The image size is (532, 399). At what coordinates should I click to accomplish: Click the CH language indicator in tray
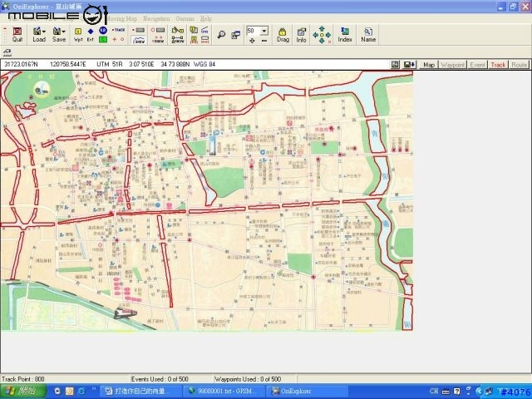[434, 392]
